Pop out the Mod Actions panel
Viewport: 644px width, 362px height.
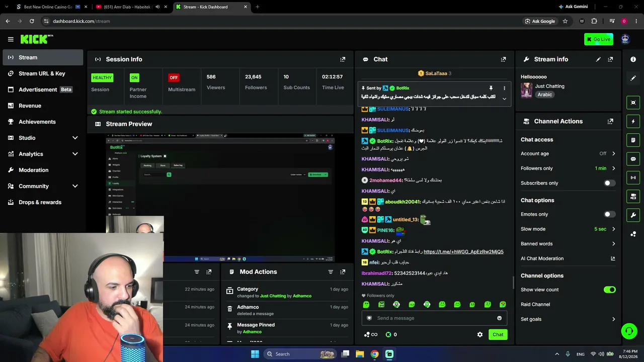coord(343,272)
